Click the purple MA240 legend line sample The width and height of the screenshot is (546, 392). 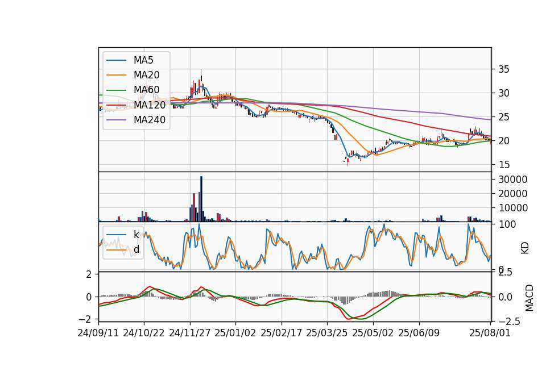pyautogui.click(x=116, y=120)
